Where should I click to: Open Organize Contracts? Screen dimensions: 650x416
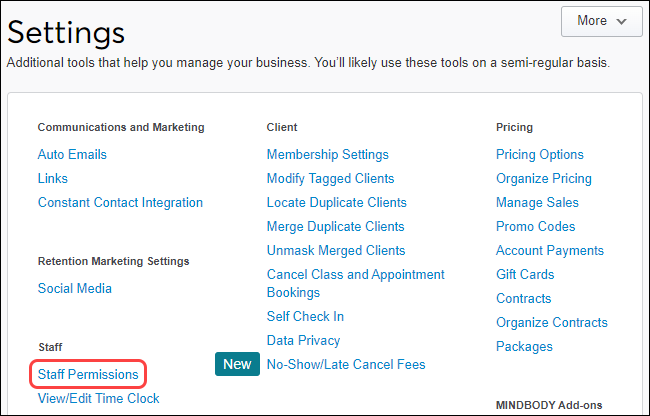pyautogui.click(x=551, y=323)
